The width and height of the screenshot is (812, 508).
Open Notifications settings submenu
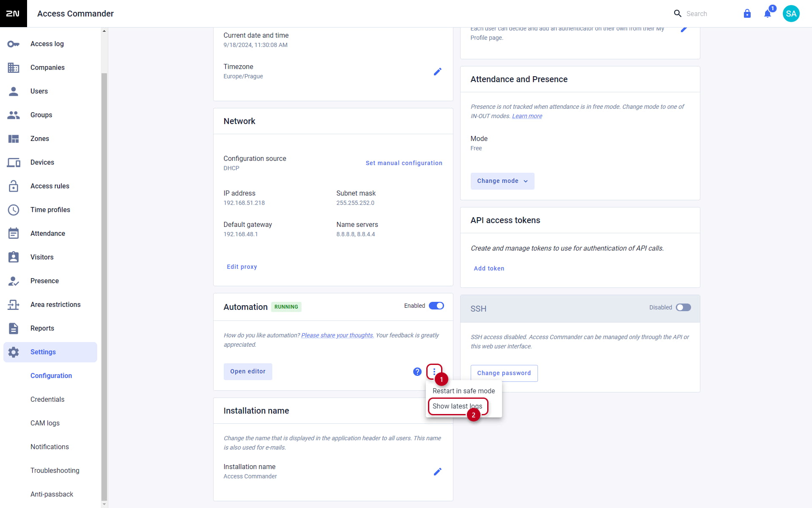point(49,447)
